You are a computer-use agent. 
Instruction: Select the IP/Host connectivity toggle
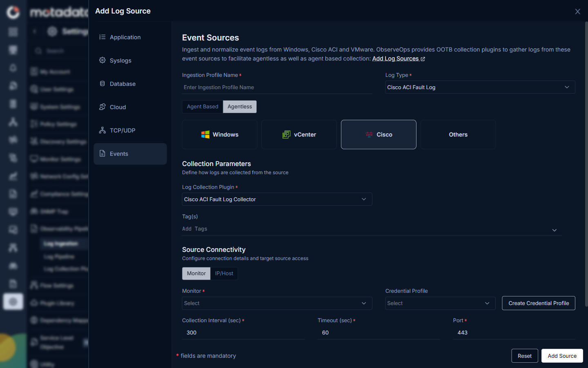224,274
